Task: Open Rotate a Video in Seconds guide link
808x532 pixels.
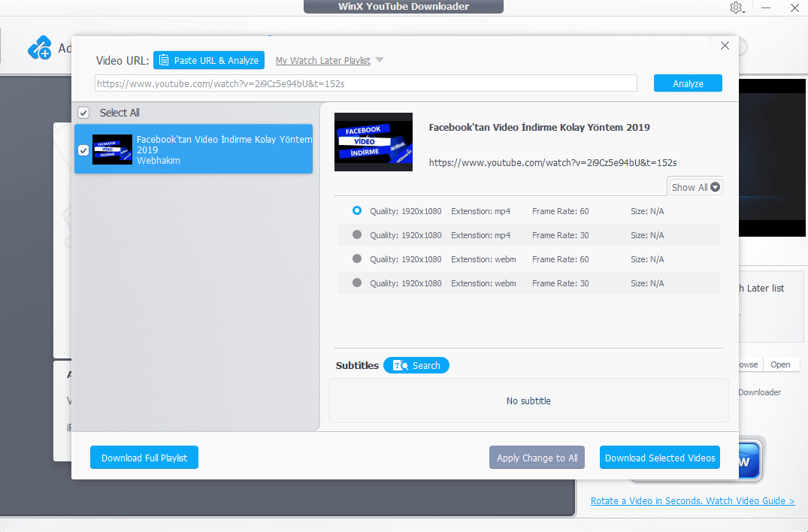Action: click(692, 500)
